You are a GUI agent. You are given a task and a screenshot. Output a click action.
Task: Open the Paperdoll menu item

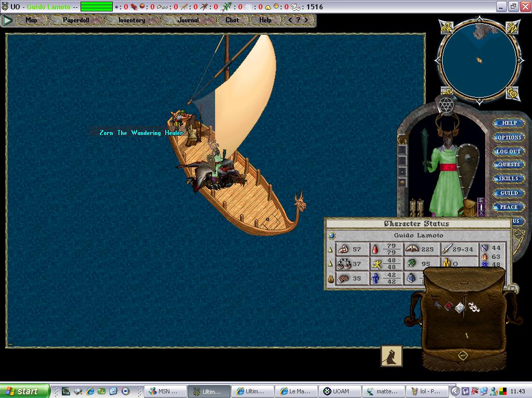[x=76, y=20]
